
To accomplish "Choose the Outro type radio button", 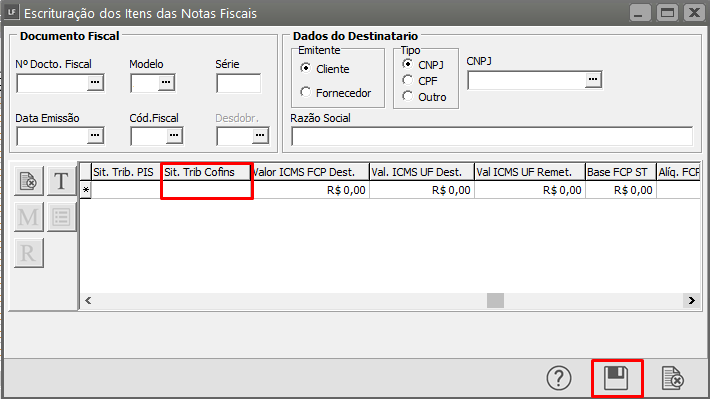I will [x=408, y=96].
